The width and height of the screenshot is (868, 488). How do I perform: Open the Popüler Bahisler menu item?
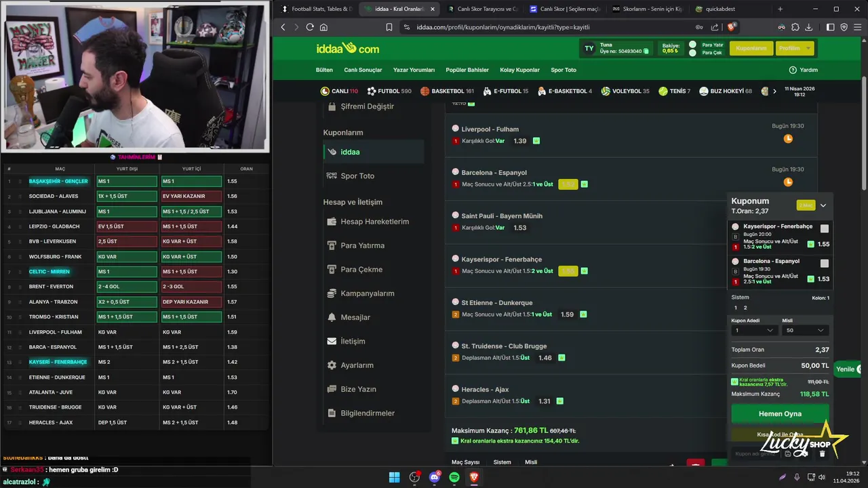pos(467,70)
